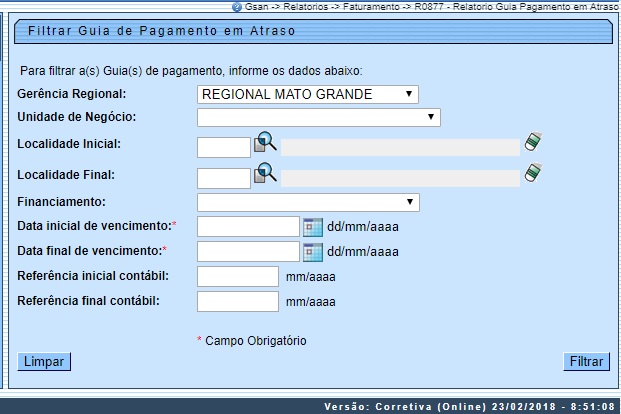Focus the Localidade Final code field
This screenshot has height=414, width=621.
pyautogui.click(x=224, y=178)
